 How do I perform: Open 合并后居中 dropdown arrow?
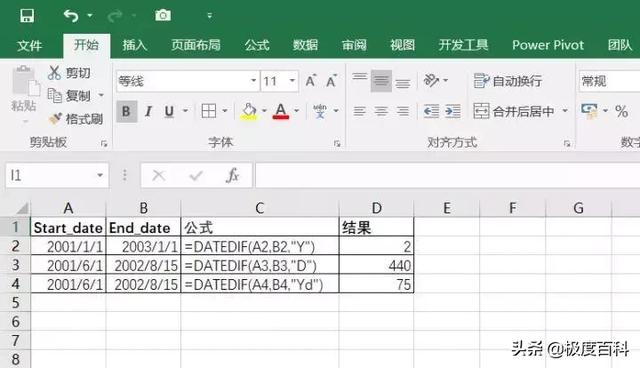click(x=565, y=111)
